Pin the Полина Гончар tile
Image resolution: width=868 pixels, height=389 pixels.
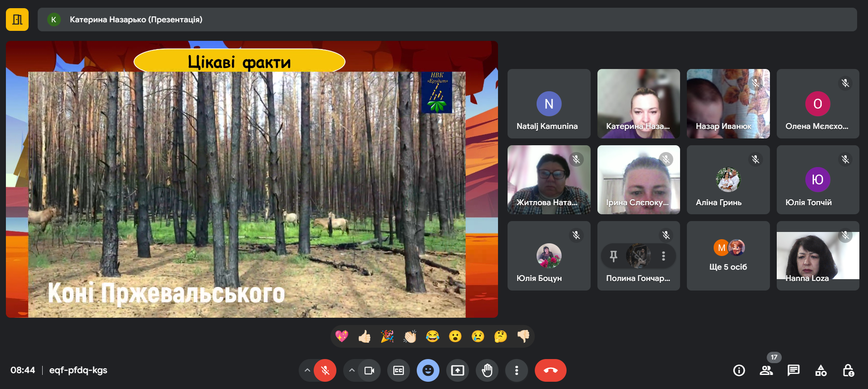pyautogui.click(x=613, y=256)
